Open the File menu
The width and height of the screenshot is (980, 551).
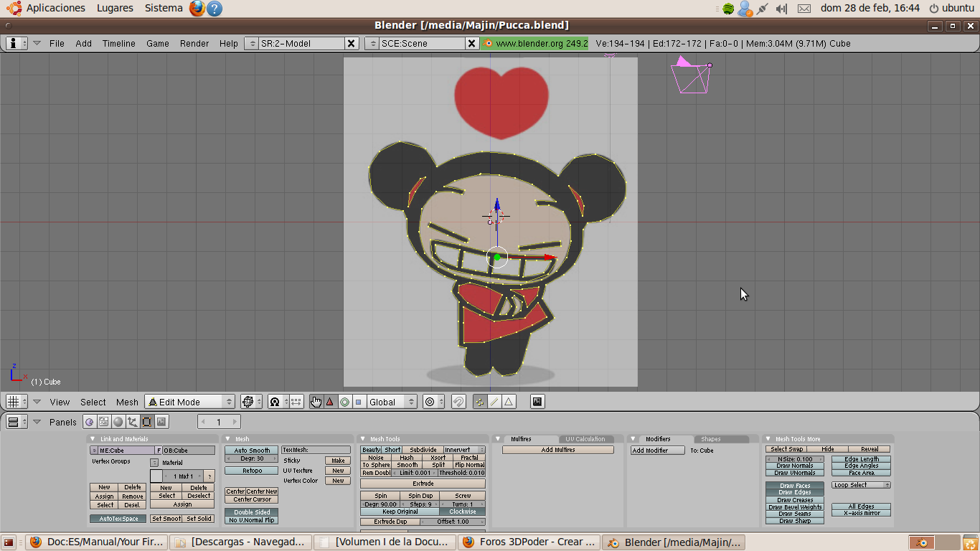(x=57, y=43)
